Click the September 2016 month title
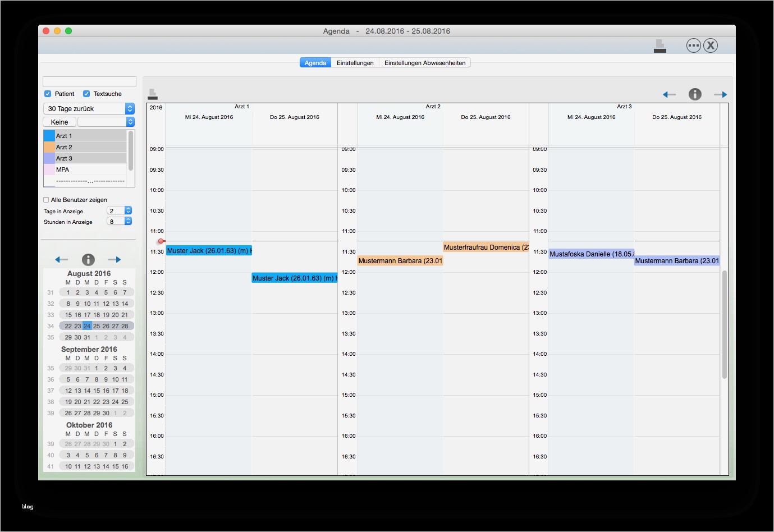Image resolution: width=774 pixels, height=532 pixels. point(89,349)
